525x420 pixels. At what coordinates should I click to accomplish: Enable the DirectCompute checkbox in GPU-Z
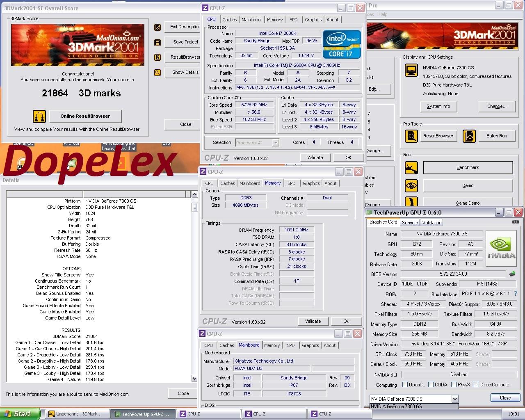pyautogui.click(x=477, y=385)
